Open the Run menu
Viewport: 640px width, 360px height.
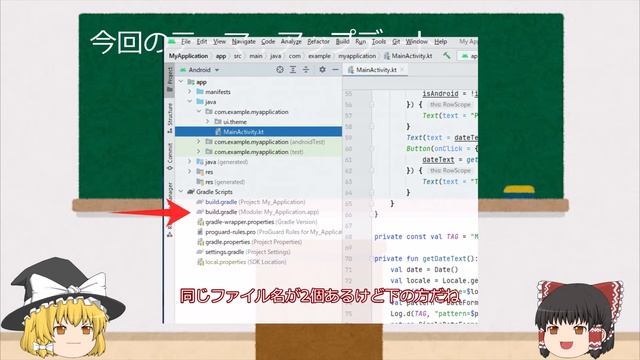[x=360, y=42]
